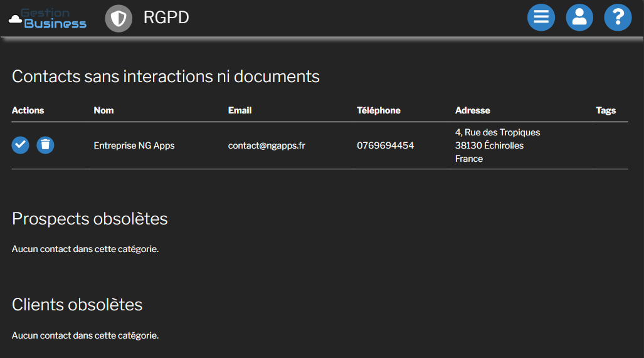Click the Téléphone column header
The height and width of the screenshot is (358, 644).
click(378, 110)
